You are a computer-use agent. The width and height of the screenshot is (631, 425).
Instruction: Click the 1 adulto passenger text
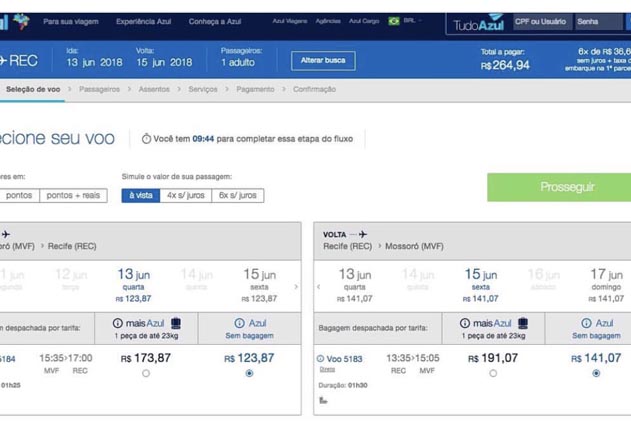click(x=238, y=62)
